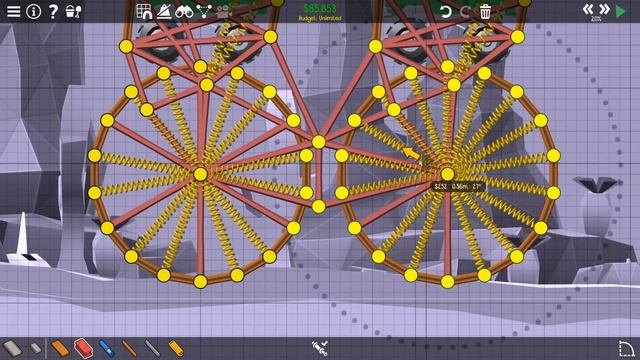640x360 pixels.
Task: Toggle the triangle joint stress view
Action: [x=204, y=11]
